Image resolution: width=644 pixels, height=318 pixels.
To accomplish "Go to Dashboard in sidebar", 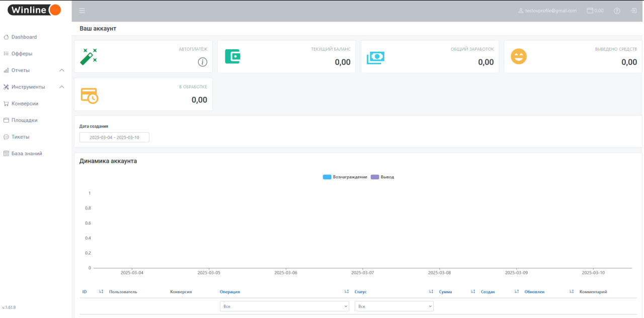I will [24, 37].
